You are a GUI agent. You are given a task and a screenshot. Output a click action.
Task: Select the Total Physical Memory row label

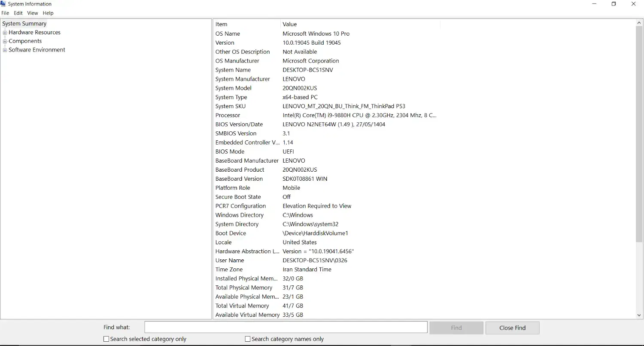coord(244,288)
